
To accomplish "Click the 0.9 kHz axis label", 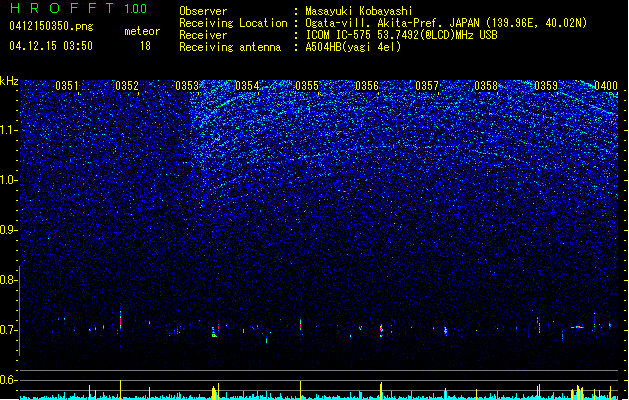I will (8, 230).
